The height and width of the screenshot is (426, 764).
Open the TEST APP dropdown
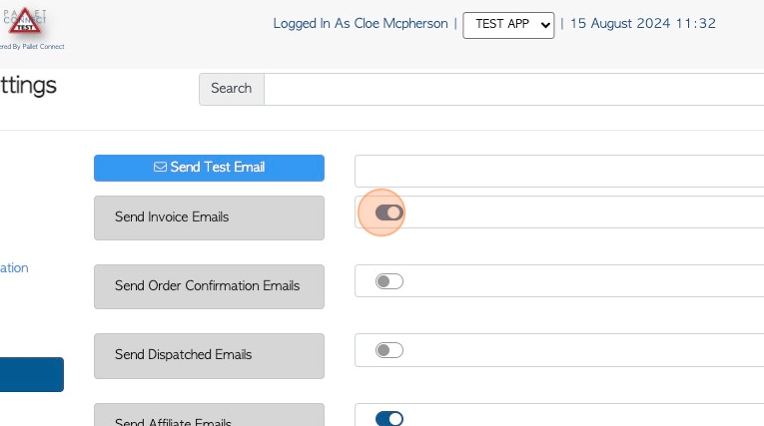pyautogui.click(x=508, y=25)
